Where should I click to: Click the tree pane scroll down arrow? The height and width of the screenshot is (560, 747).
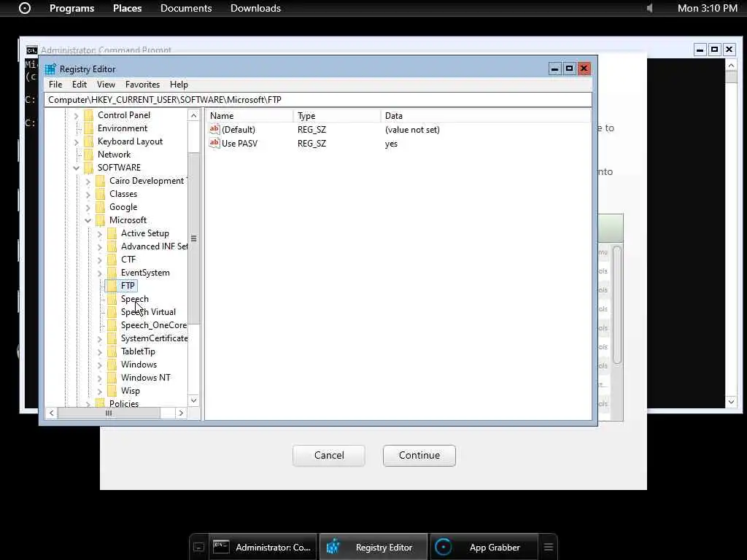click(193, 400)
